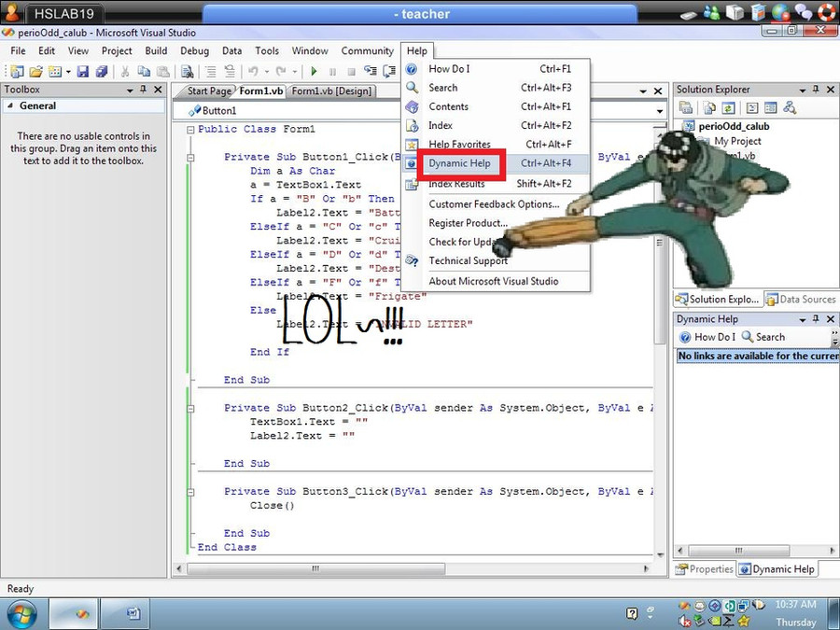This screenshot has height=630, width=840.
Task: Open the Undo history dropdown arrow
Action: 267,71
